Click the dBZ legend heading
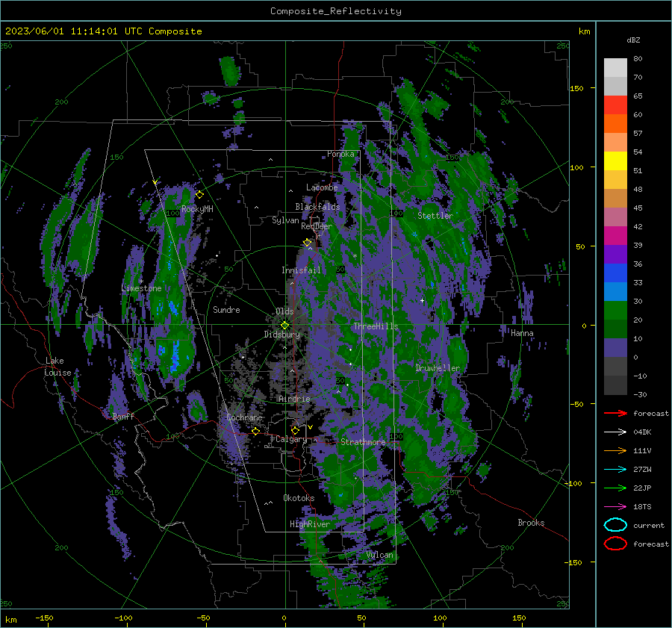The width and height of the screenshot is (672, 628). (x=633, y=40)
